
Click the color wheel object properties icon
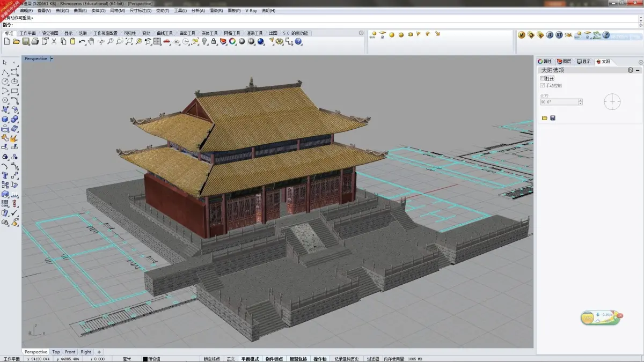[232, 41]
